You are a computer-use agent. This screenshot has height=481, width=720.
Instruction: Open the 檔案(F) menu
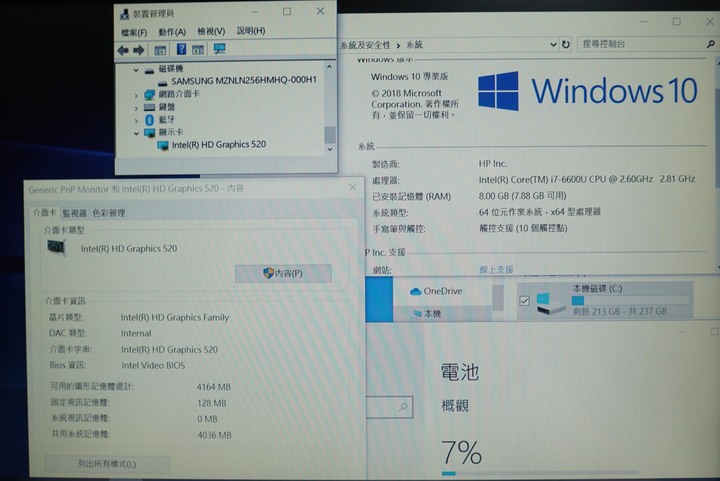point(134,33)
